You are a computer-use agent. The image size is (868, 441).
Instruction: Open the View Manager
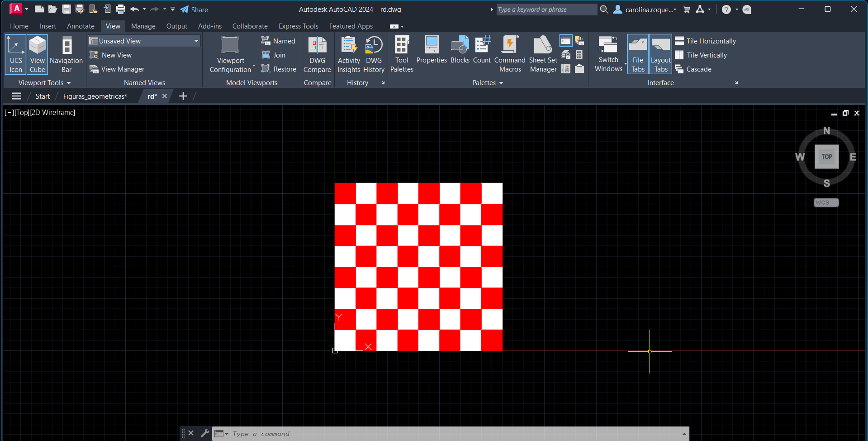pos(123,69)
